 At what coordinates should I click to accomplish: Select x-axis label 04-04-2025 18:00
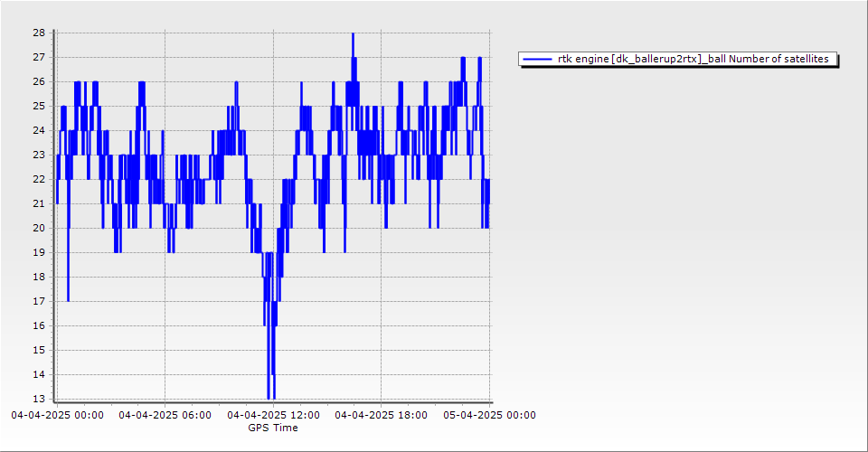[381, 415]
